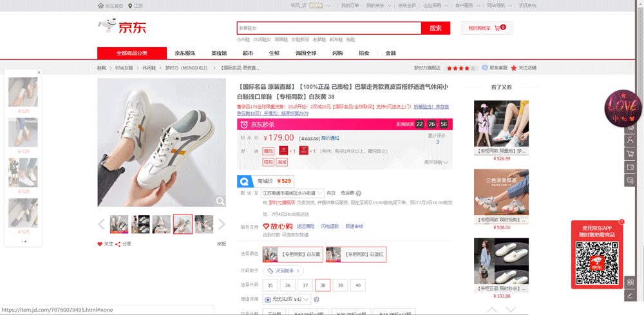Click the down chevron below recommended products
Viewport: 644px width, 315px height.
(511, 309)
